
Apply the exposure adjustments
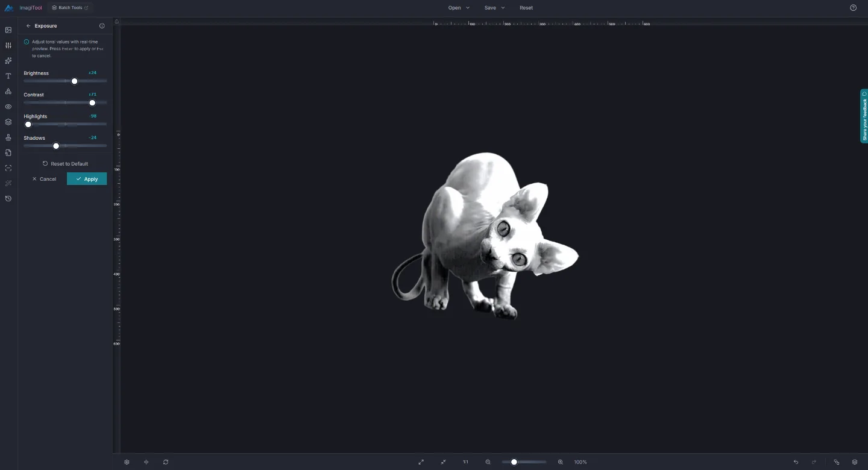pyautogui.click(x=87, y=179)
